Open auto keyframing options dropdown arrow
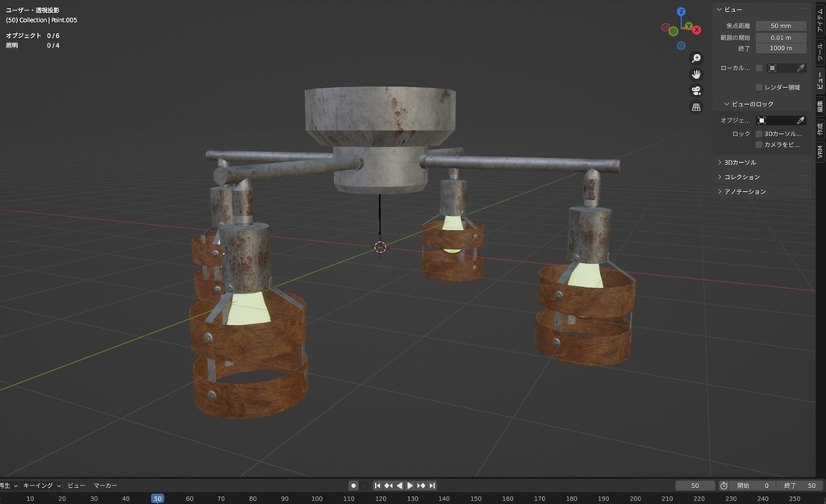The width and height of the screenshot is (826, 504). [x=364, y=485]
